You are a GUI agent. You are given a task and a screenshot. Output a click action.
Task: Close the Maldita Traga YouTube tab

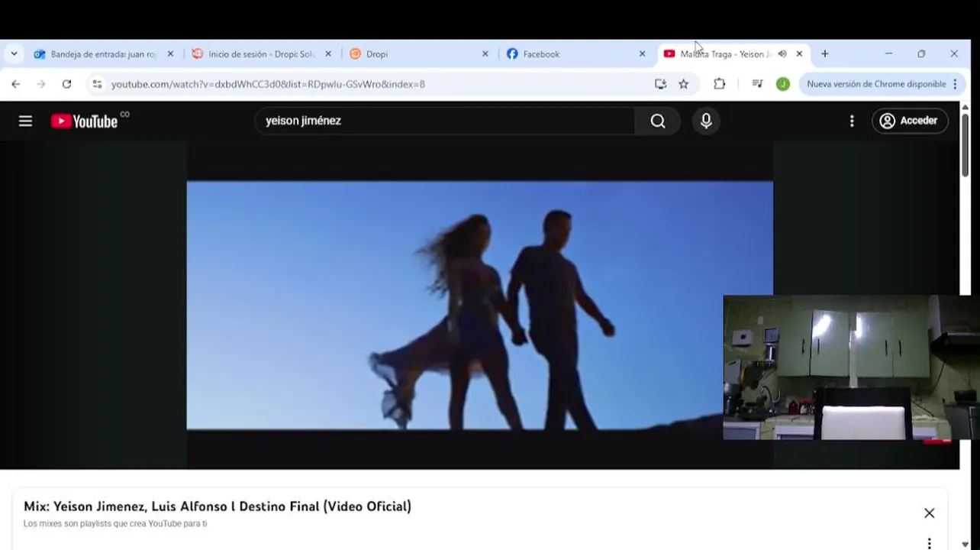tap(799, 54)
